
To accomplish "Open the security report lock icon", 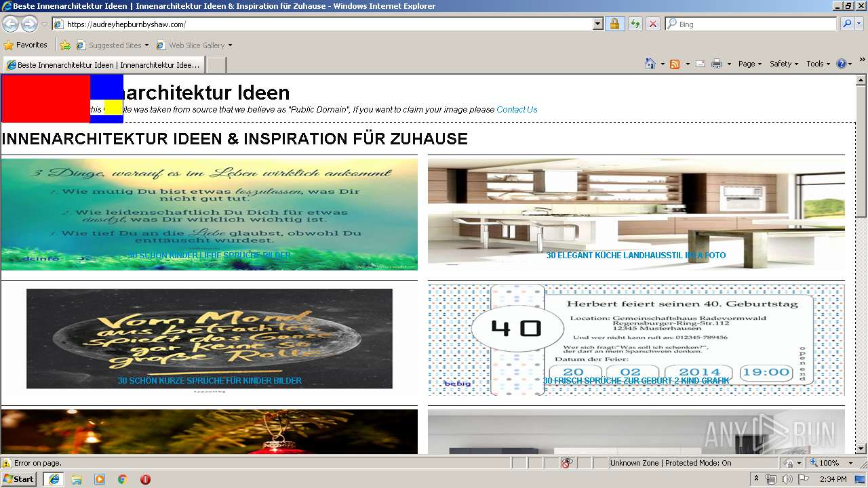I will pos(614,24).
